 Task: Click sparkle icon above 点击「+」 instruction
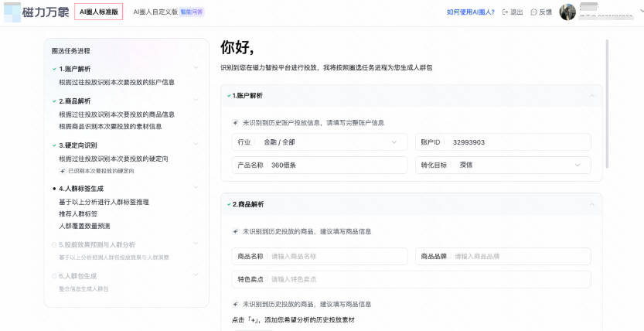click(x=235, y=304)
